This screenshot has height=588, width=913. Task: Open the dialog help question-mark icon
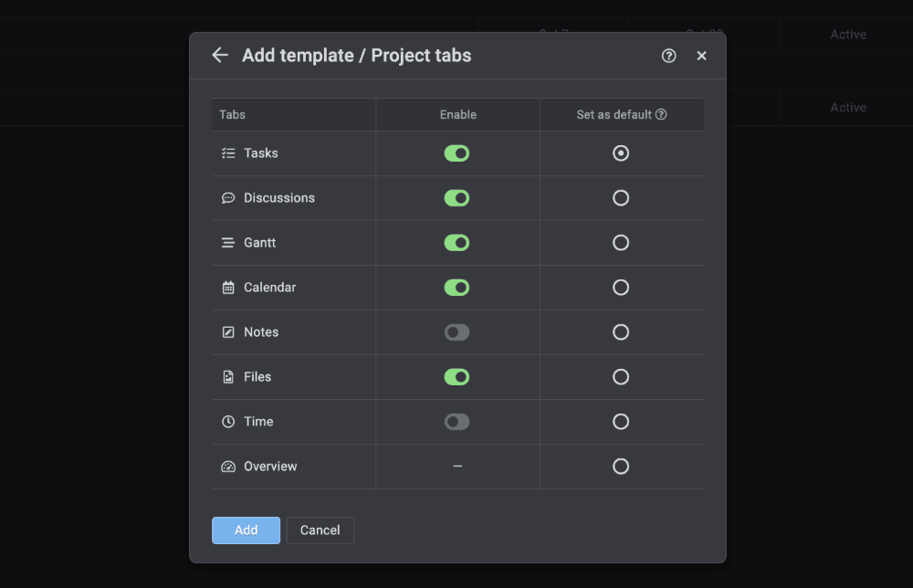668,56
